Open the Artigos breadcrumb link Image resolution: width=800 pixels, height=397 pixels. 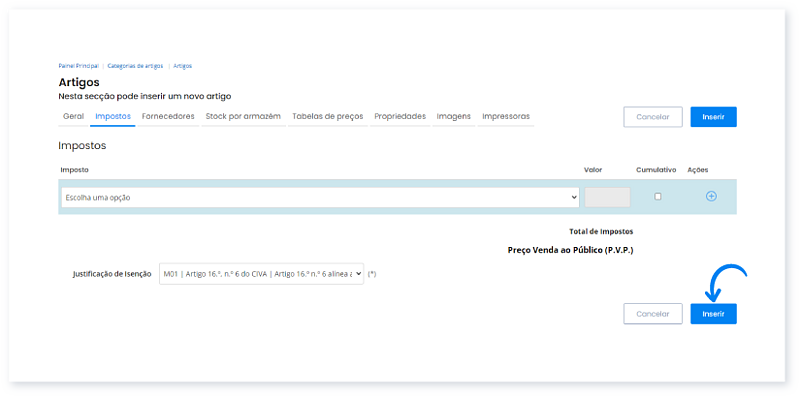coord(183,66)
